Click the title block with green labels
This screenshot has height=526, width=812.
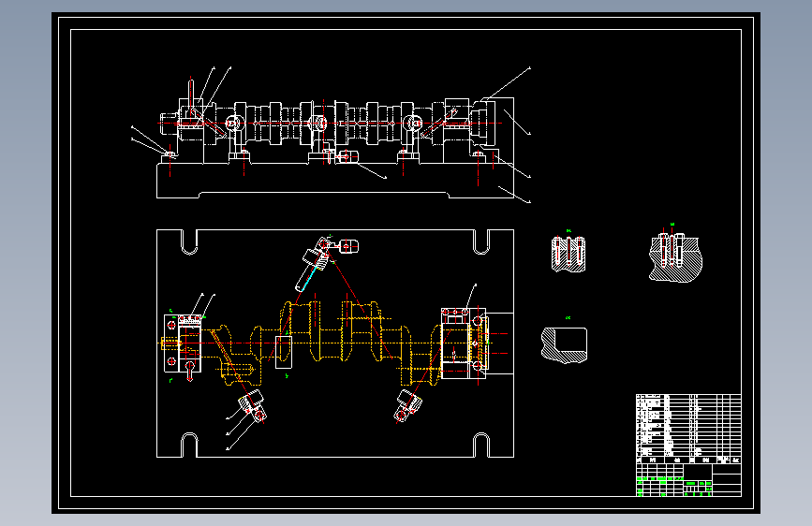[688, 480]
